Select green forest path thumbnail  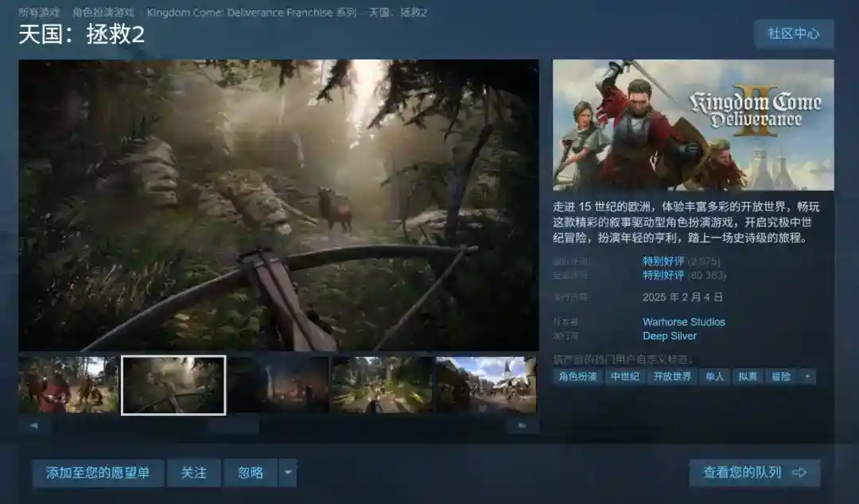point(382,385)
